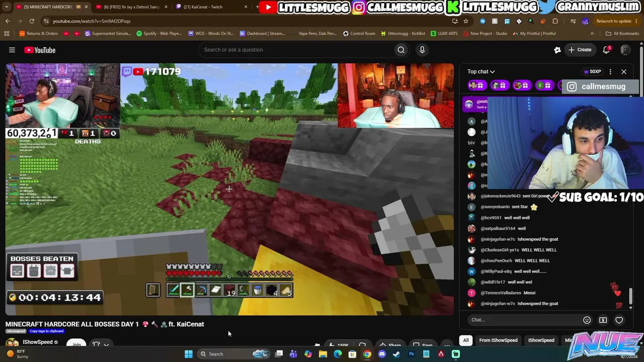Click the YouTube URL address bar
The image size is (644, 362).
pos(247,21)
